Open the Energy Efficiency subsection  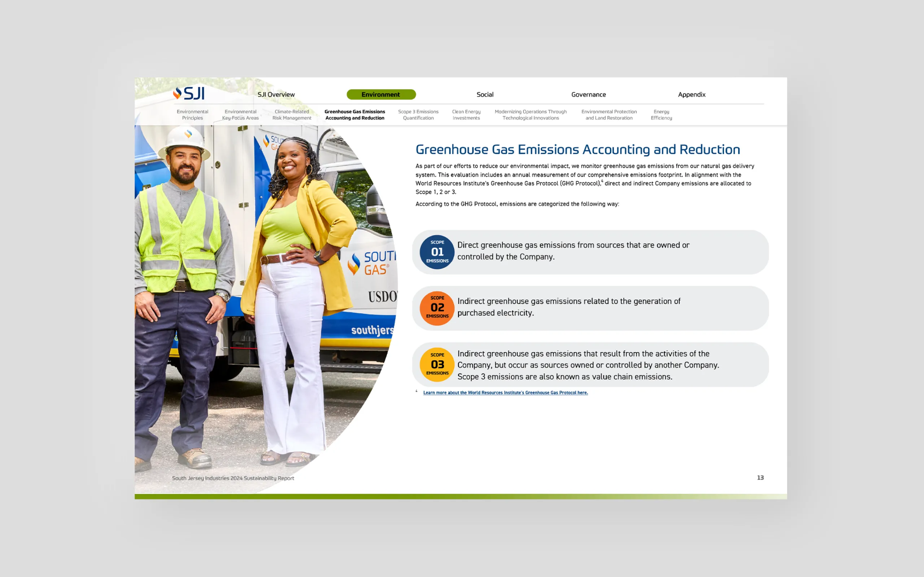[x=661, y=114]
